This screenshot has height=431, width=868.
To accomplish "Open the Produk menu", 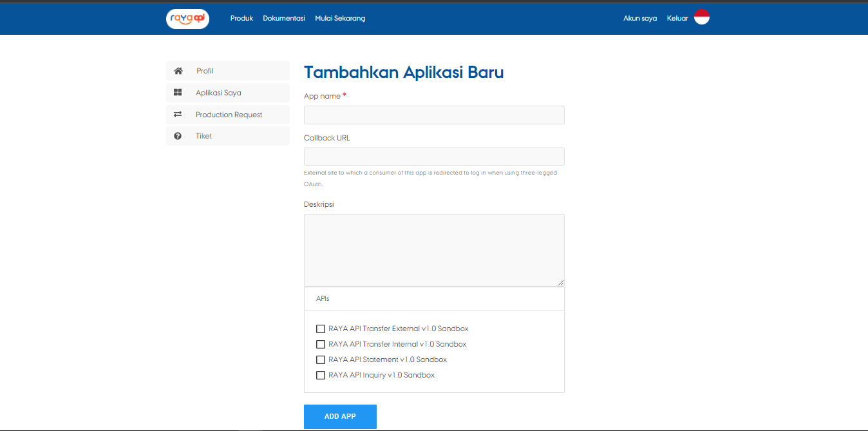I will (x=241, y=18).
